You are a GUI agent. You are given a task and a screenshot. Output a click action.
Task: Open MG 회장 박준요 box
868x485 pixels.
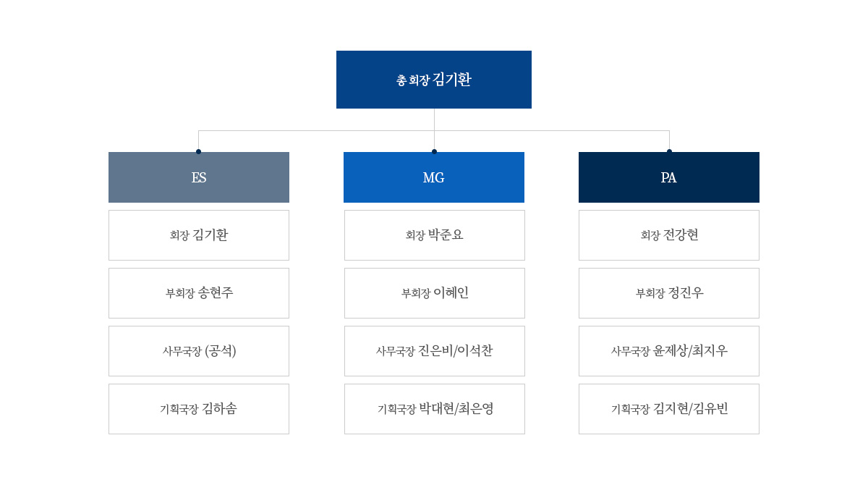point(435,235)
